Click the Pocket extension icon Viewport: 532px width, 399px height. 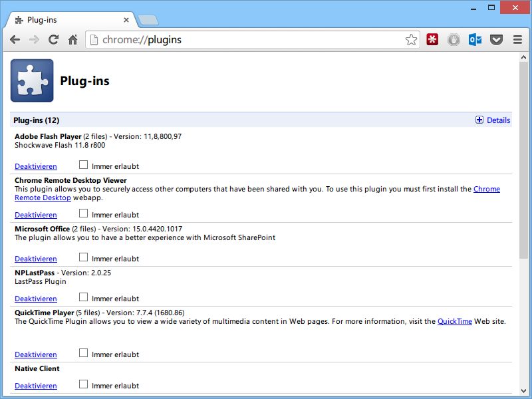click(x=496, y=40)
